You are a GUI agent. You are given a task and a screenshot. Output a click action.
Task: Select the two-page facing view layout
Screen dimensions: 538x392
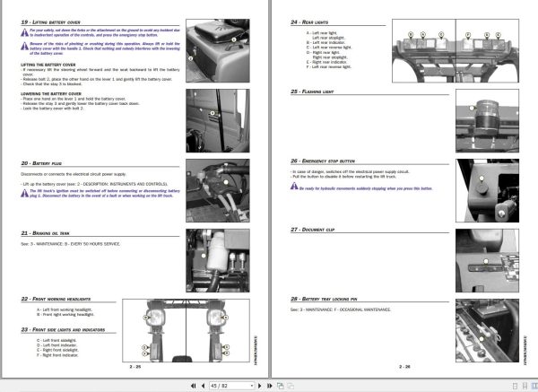[x=534, y=386]
